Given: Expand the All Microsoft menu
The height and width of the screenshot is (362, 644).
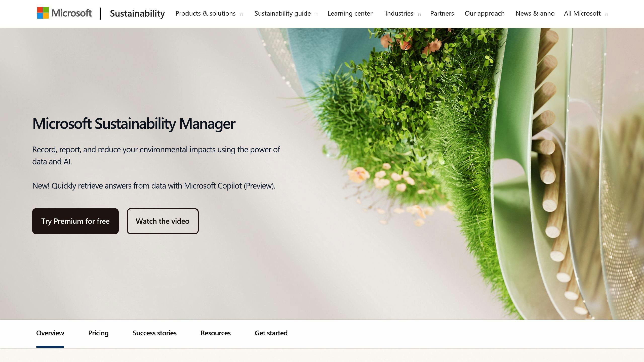Looking at the screenshot, I should point(586,13).
